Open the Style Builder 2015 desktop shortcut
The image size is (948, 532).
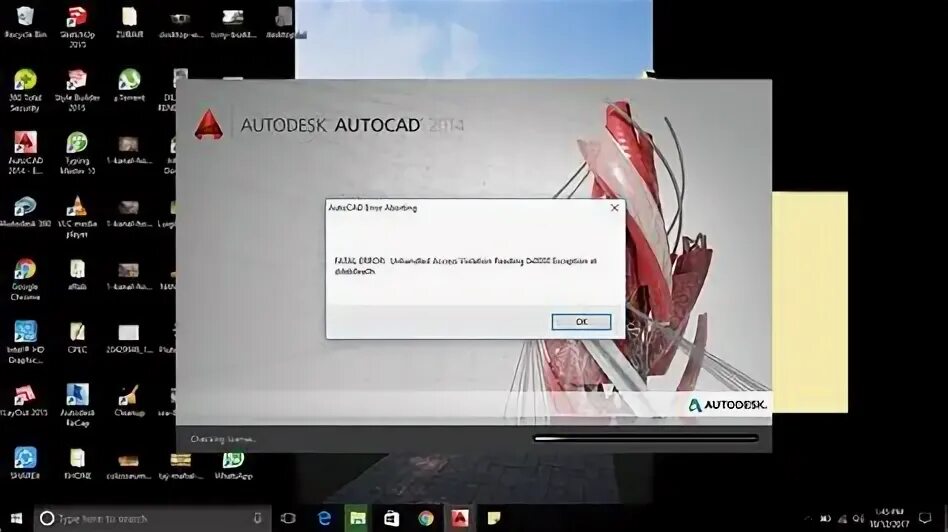[x=77, y=90]
